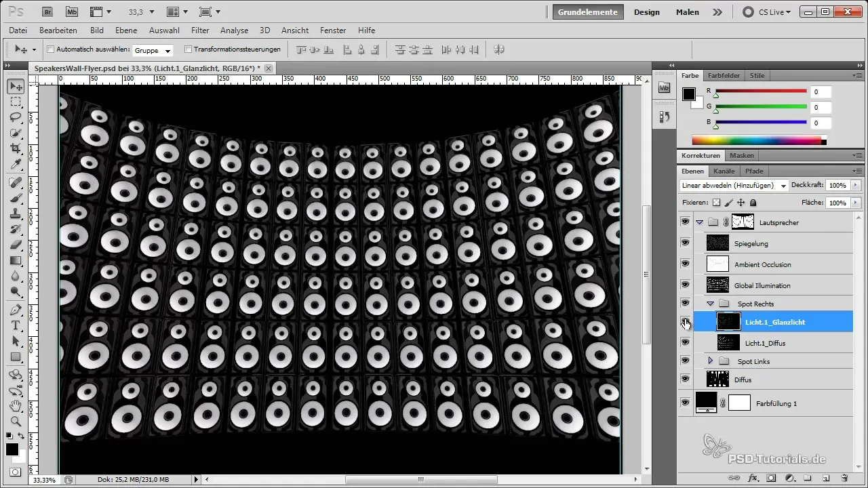This screenshot has width=868, height=488.
Task: Hide the Spiegelung layer
Action: [x=685, y=243]
